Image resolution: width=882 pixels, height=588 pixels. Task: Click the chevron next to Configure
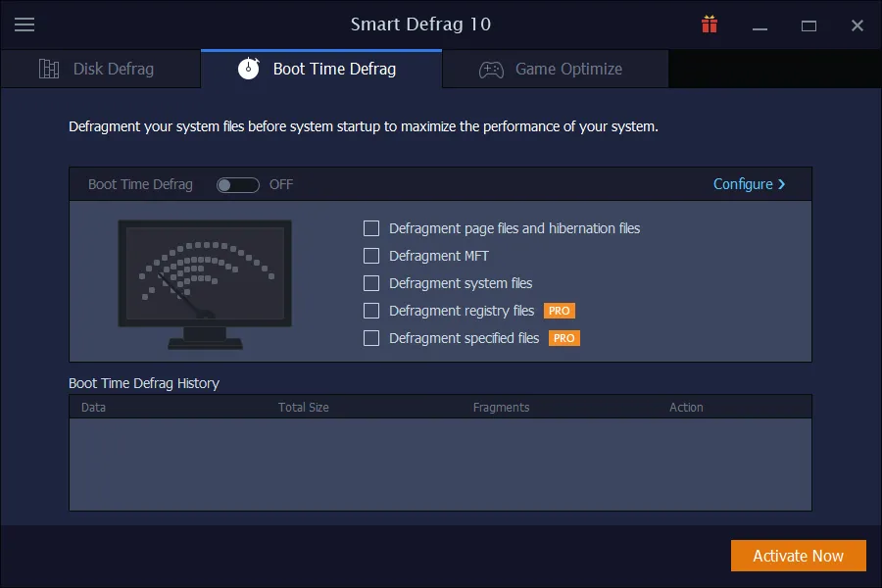tap(781, 184)
